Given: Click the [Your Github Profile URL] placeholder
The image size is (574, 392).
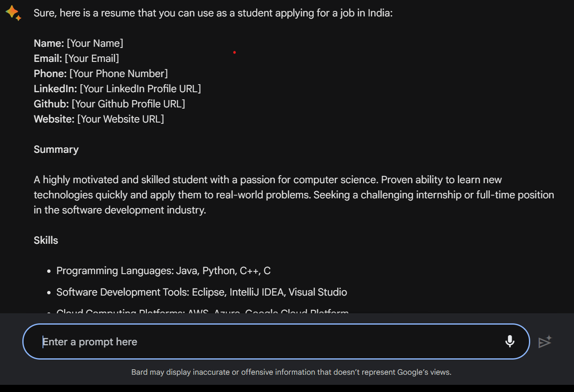Looking at the screenshot, I should coord(128,104).
